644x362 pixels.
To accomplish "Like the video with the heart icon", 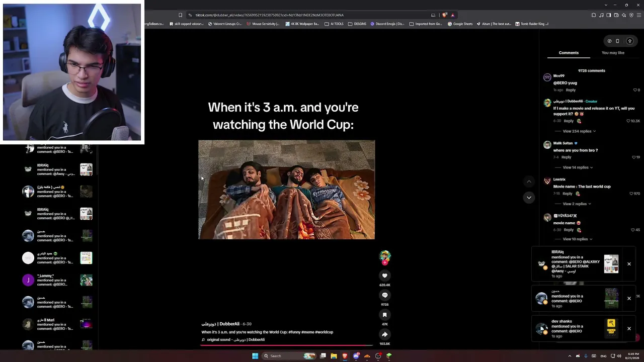I will coord(384,276).
